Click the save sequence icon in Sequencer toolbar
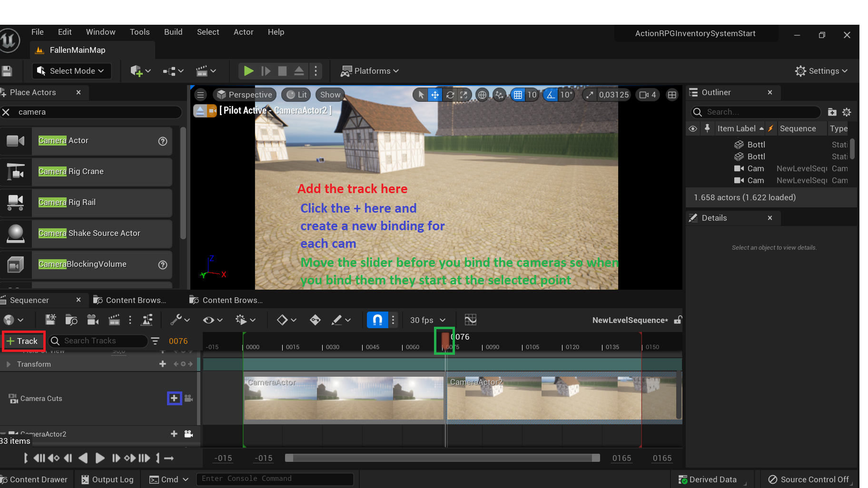 pos(50,320)
